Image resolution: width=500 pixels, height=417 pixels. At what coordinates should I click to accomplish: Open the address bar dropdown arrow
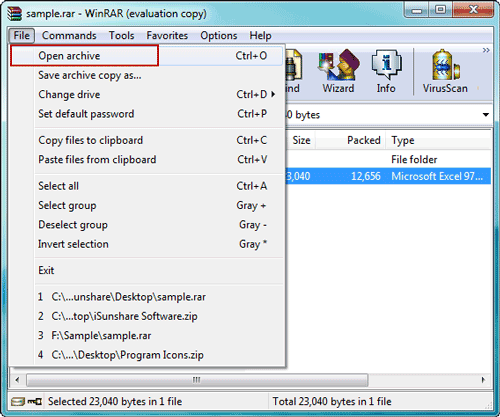[x=486, y=115]
